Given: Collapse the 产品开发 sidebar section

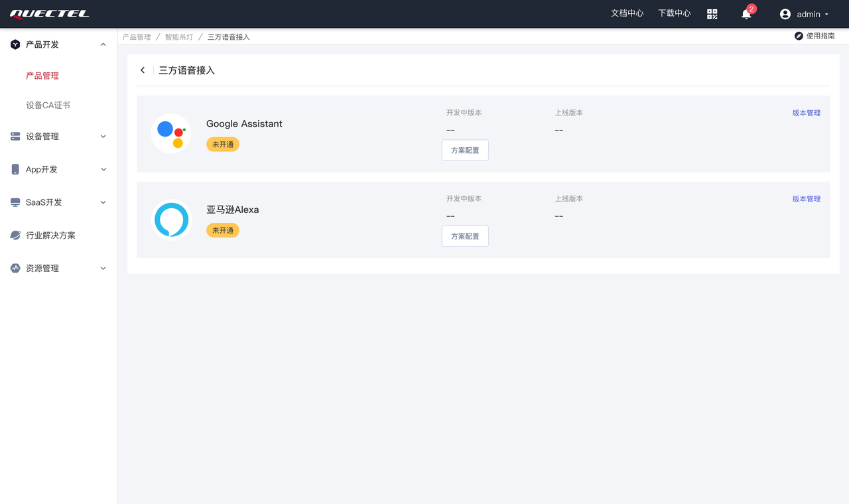Looking at the screenshot, I should (x=103, y=44).
